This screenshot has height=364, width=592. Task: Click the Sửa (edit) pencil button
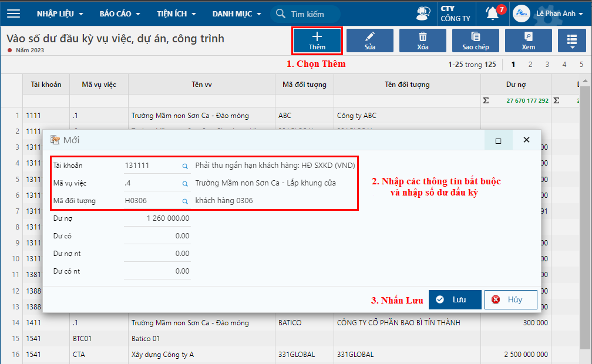370,41
